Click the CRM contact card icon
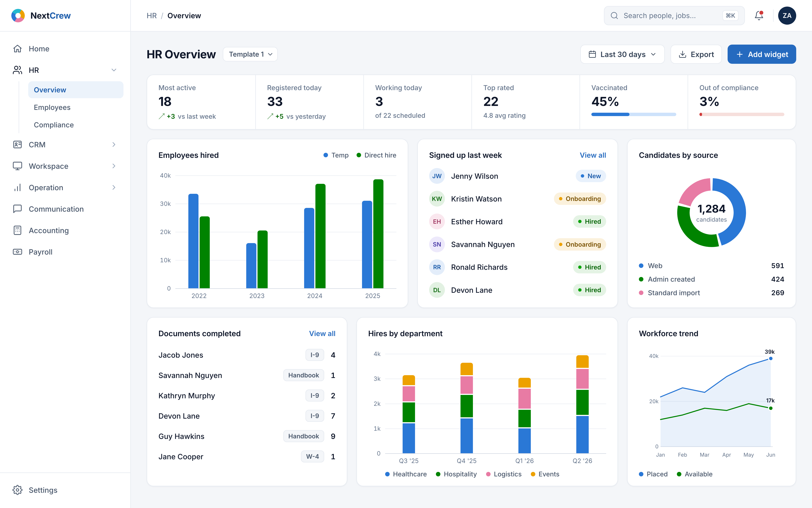This screenshot has width=812, height=508. pyautogui.click(x=17, y=144)
